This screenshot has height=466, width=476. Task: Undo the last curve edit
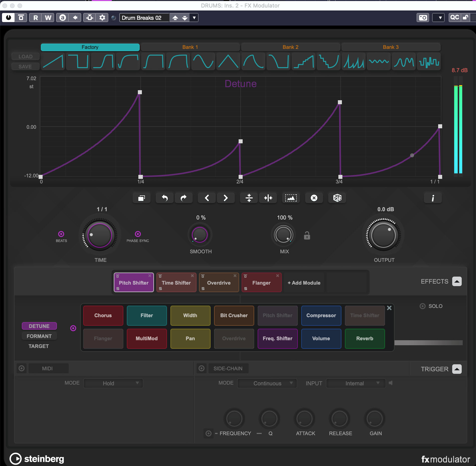164,198
